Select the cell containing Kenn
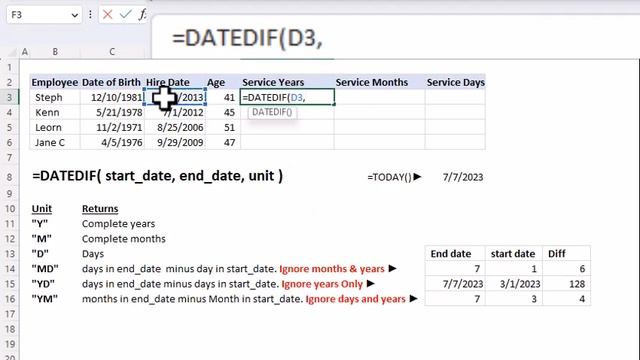This screenshot has height=360, width=640. (55, 112)
